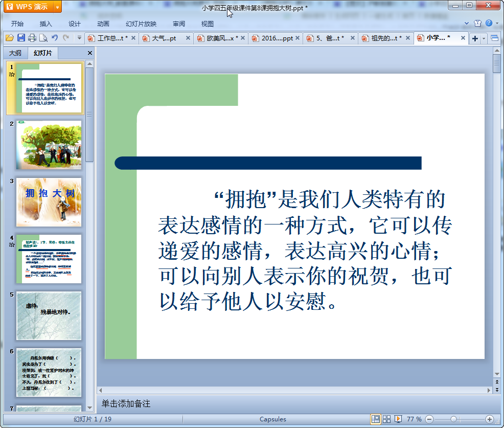Close the 祖先的...t document tab
504x428 pixels.
pos(408,38)
